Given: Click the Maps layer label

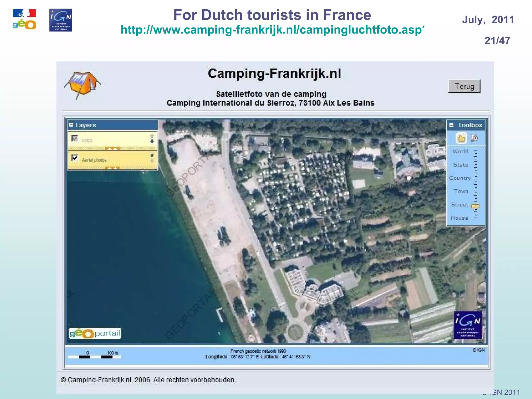Looking at the screenshot, I should coord(87,141).
